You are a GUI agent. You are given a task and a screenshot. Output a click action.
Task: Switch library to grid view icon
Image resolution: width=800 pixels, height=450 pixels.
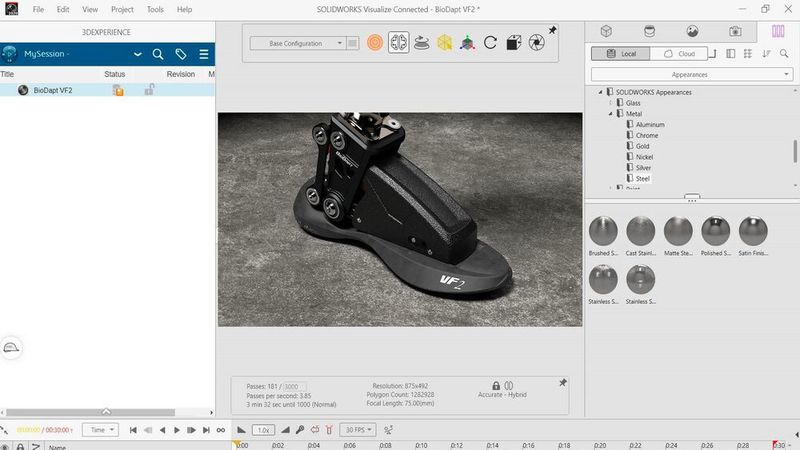tap(747, 54)
